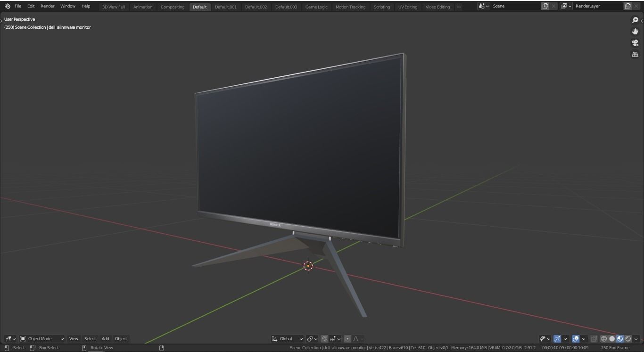Open the Render menu
The image size is (644, 352).
pyautogui.click(x=48, y=6)
